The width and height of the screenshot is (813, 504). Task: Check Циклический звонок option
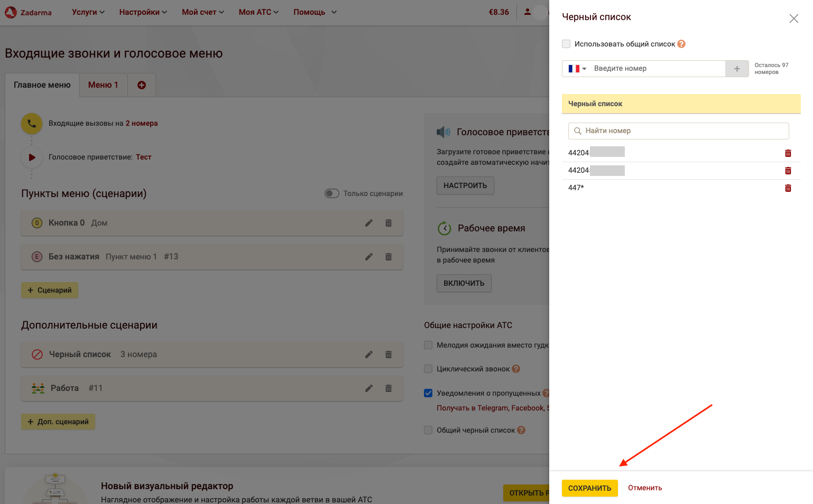pyautogui.click(x=428, y=369)
